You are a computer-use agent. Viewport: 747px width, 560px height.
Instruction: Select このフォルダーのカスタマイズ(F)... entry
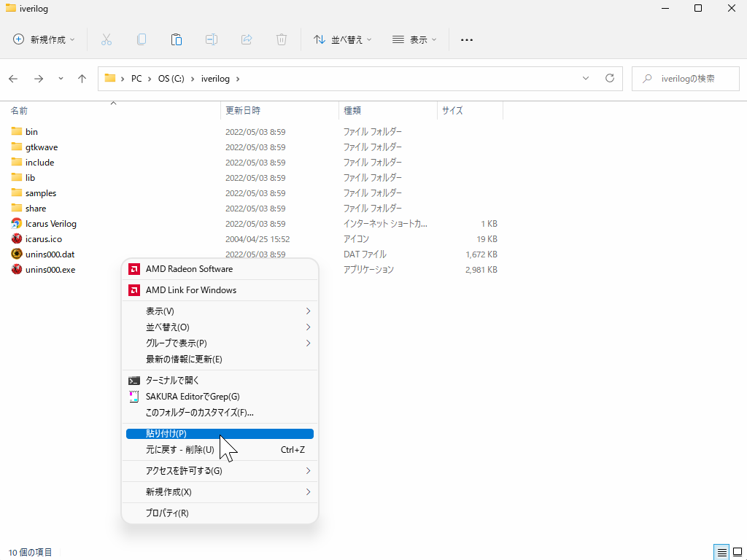[x=220, y=413]
